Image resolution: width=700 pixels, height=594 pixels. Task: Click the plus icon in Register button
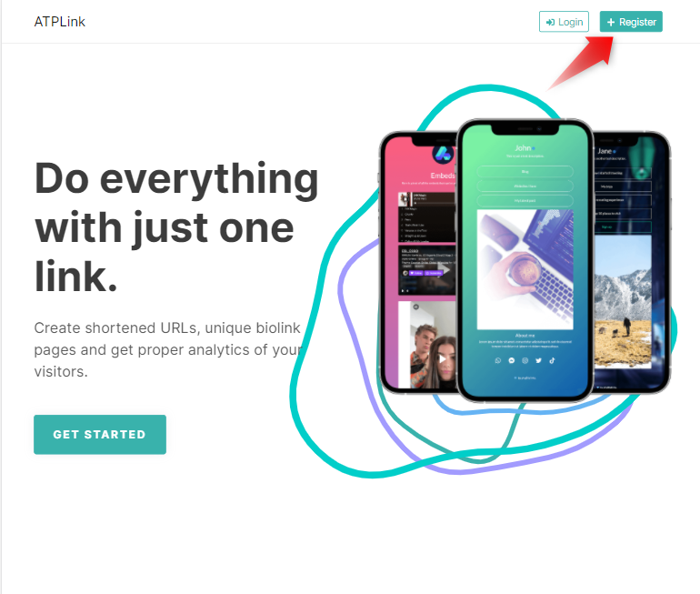point(611,22)
